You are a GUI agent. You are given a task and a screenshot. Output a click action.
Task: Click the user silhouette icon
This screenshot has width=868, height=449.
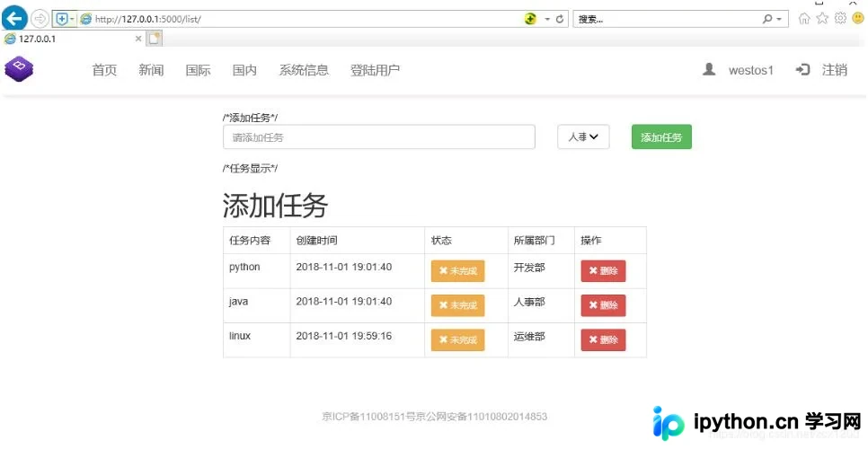[x=709, y=70]
